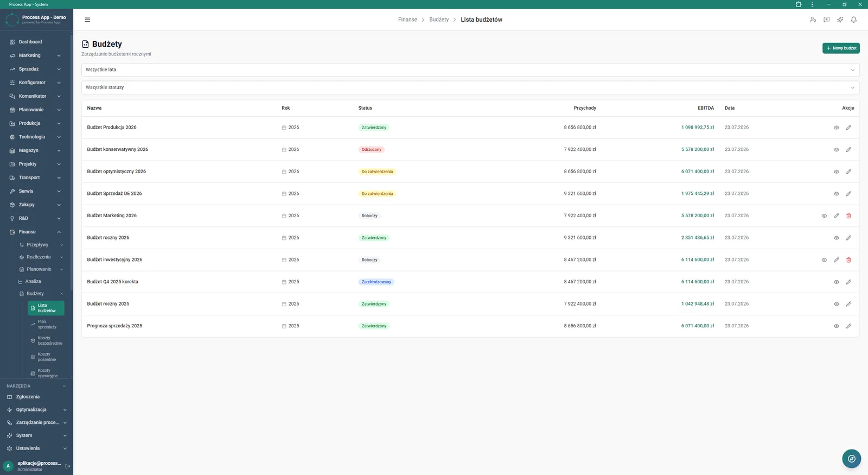This screenshot has height=475, width=868.
Task: Click the Zarchiwizowany status badge
Action: point(376,282)
